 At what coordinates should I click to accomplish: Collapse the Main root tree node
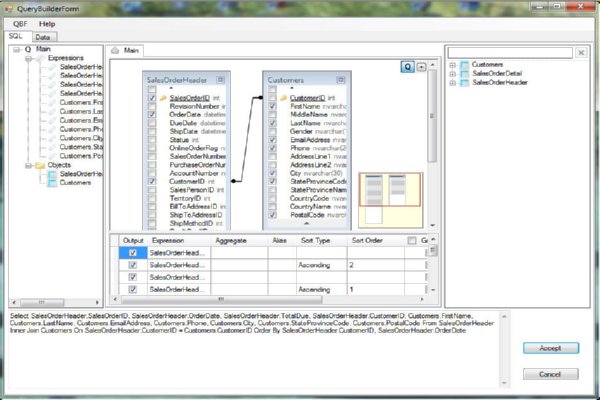(x=16, y=49)
